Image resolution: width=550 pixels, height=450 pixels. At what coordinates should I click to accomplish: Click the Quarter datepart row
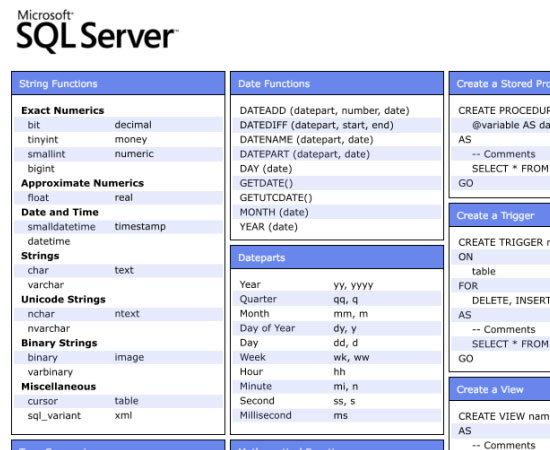click(x=337, y=299)
